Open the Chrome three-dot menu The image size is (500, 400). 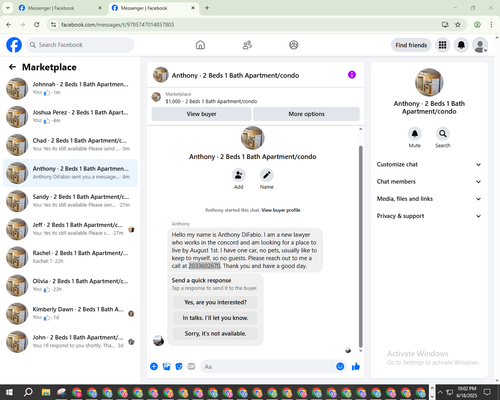[491, 25]
